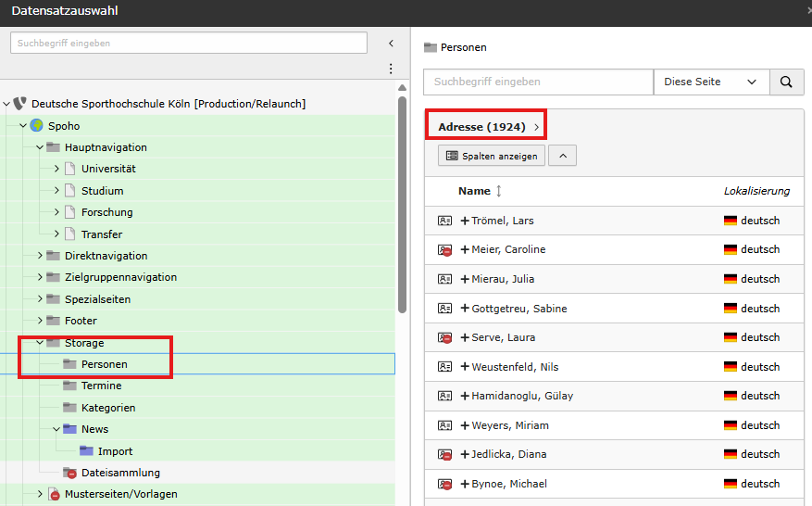Open the Diese Seite scope dropdown
The image size is (812, 506).
pyautogui.click(x=710, y=82)
